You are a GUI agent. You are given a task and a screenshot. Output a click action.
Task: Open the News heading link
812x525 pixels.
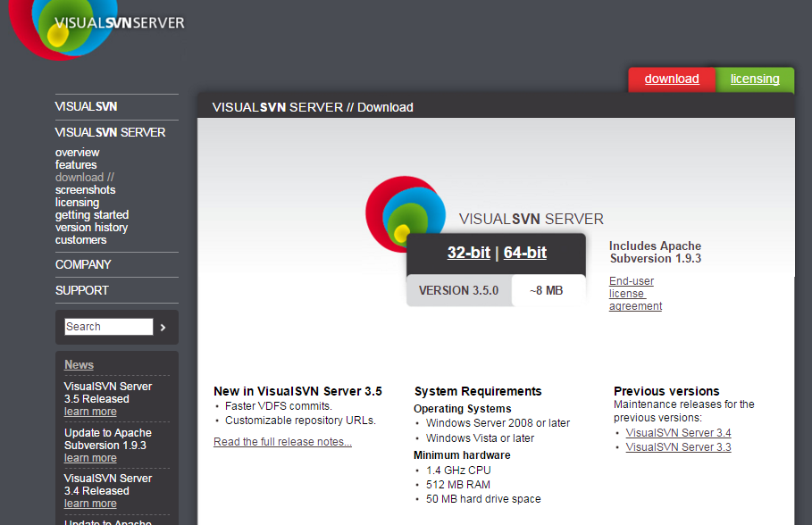79,365
